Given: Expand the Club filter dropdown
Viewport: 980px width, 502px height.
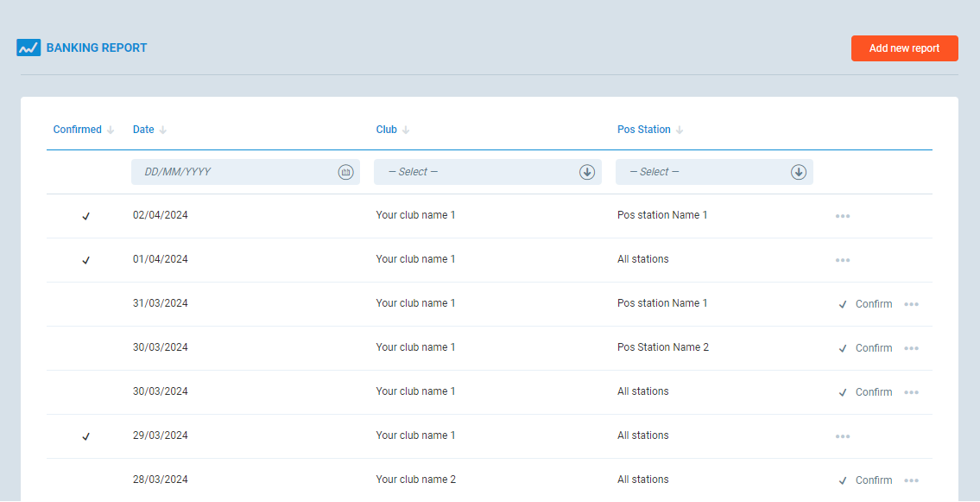Looking at the screenshot, I should coord(587,172).
